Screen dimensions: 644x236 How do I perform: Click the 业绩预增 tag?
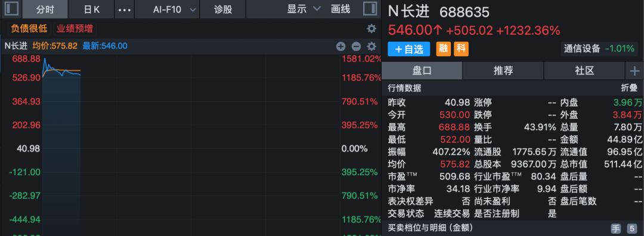[x=75, y=29]
